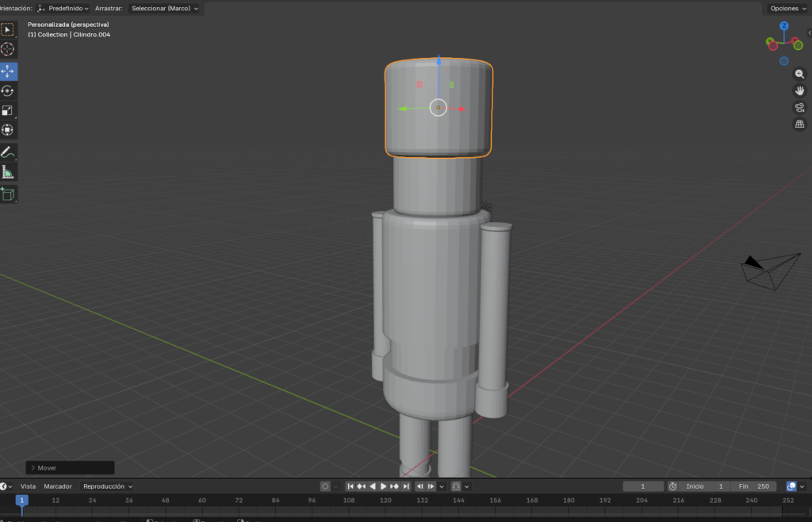Click the Add Cube tool

[8, 194]
